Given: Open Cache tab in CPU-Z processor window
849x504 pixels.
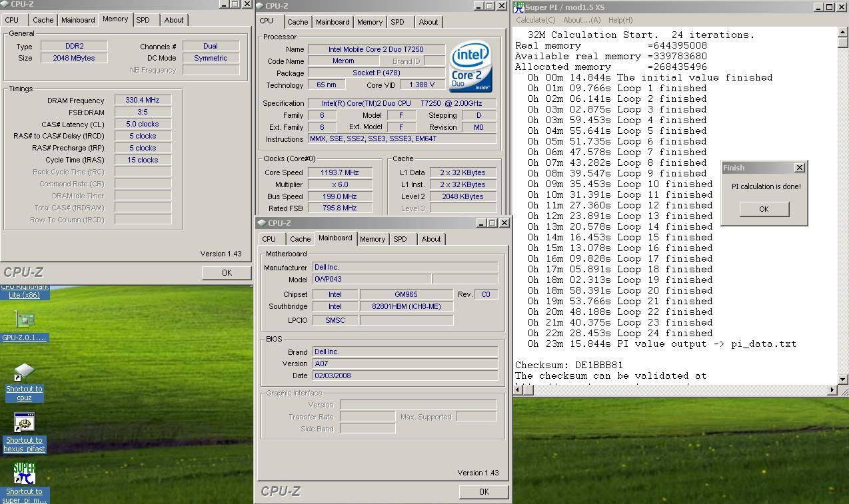Looking at the screenshot, I should click(x=298, y=22).
